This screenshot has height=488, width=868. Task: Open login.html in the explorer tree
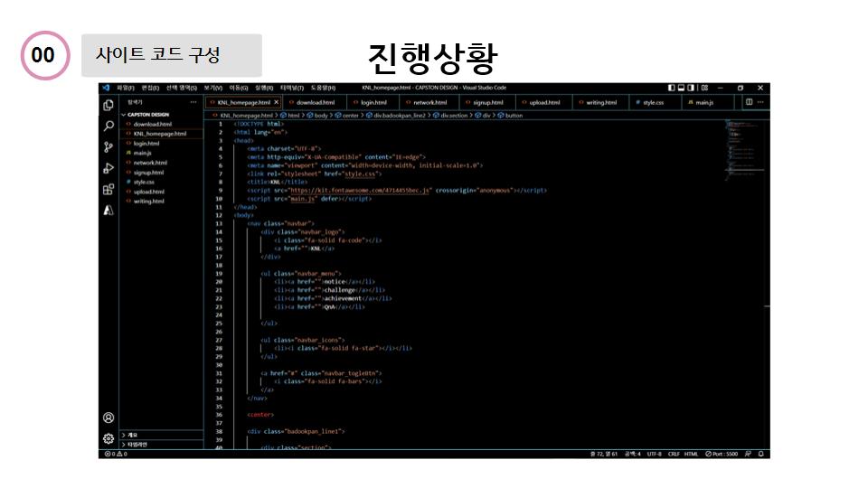tap(146, 144)
